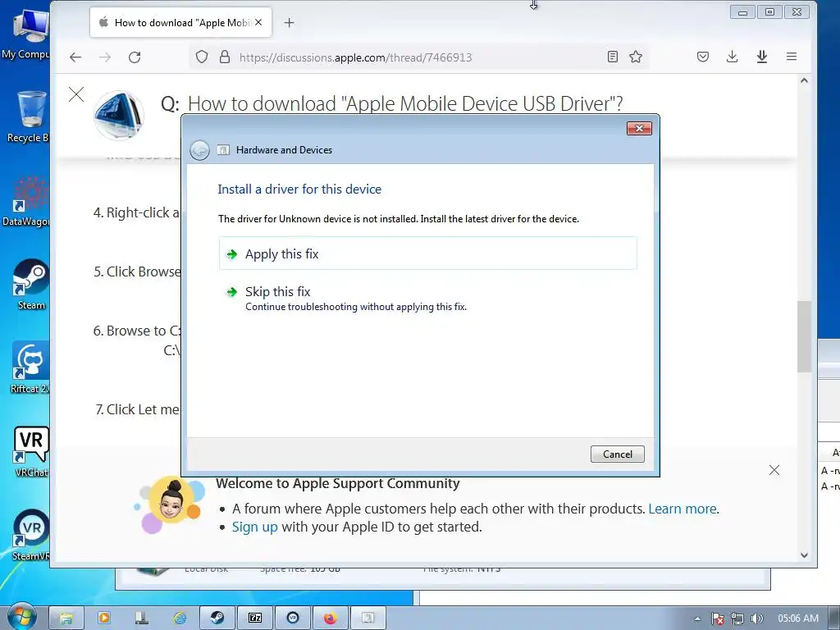Open Firefox downloads panel
840x630 pixels.
[733, 57]
